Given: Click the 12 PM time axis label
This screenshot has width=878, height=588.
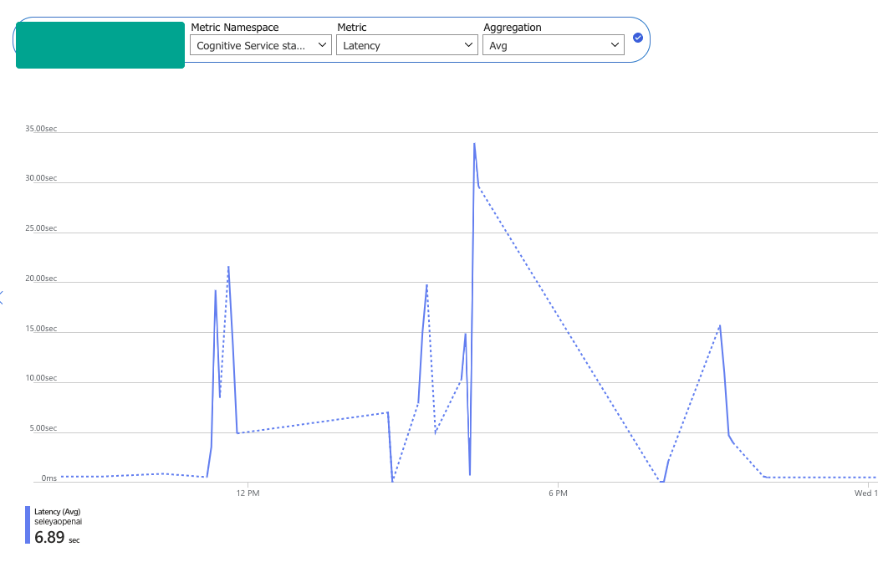Looking at the screenshot, I should pos(248,493).
